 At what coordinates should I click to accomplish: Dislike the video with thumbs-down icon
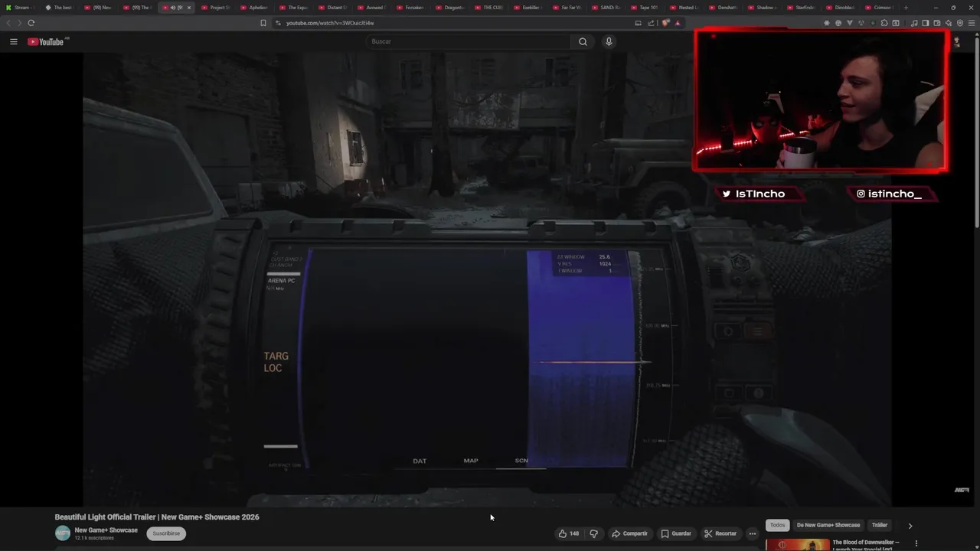click(x=594, y=533)
